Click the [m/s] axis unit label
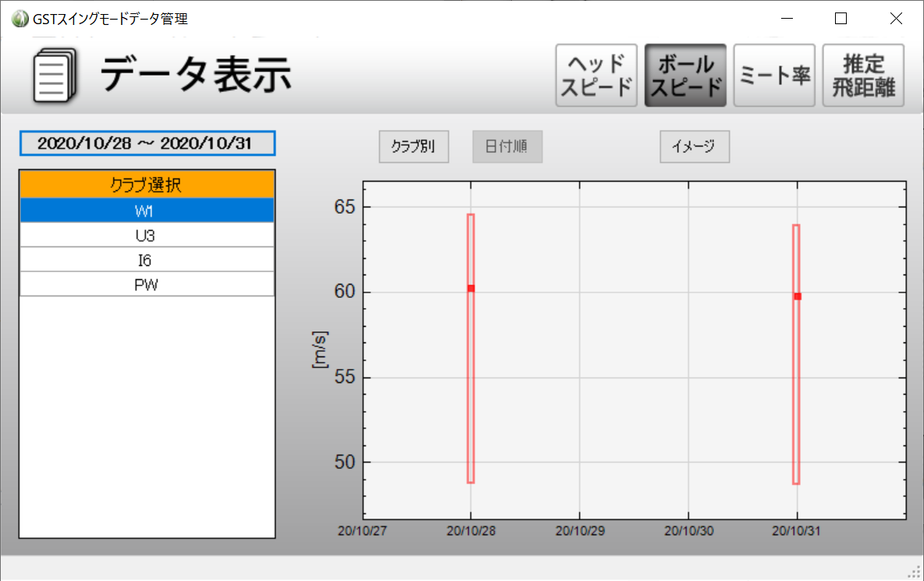Image resolution: width=924 pixels, height=581 pixels. [319, 349]
